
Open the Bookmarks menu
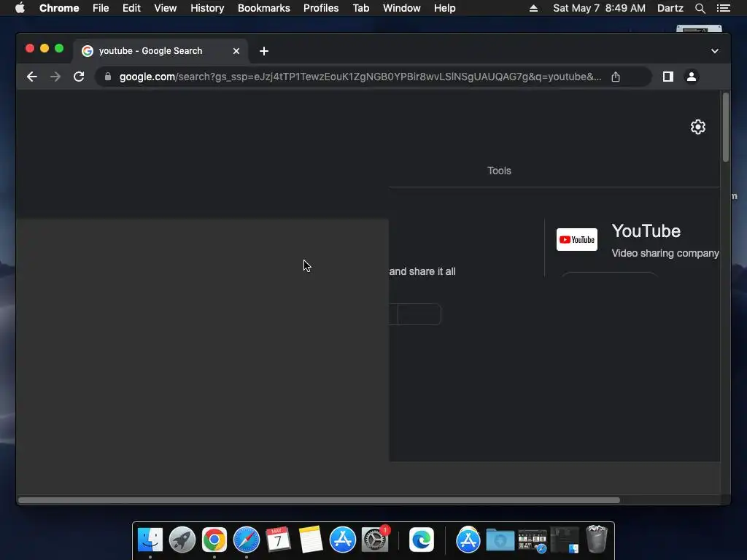[x=264, y=8]
